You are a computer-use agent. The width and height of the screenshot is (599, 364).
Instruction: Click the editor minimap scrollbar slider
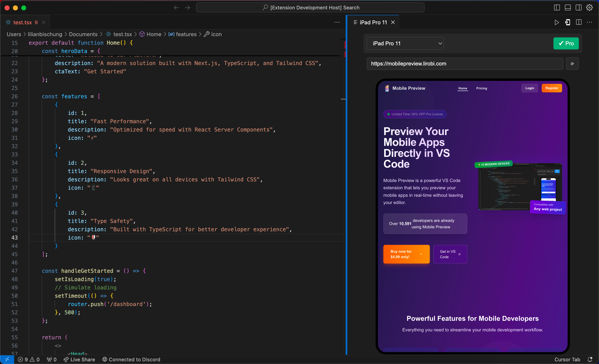pos(343,99)
